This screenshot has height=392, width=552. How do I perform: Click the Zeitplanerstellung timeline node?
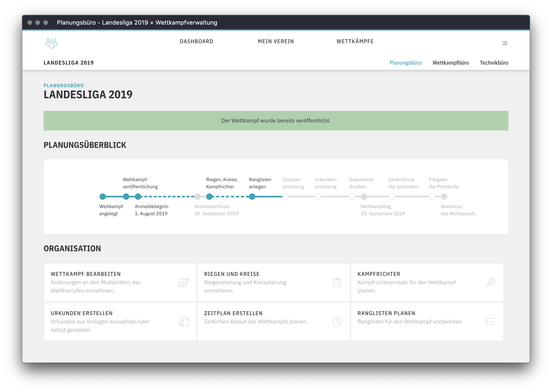(x=285, y=197)
